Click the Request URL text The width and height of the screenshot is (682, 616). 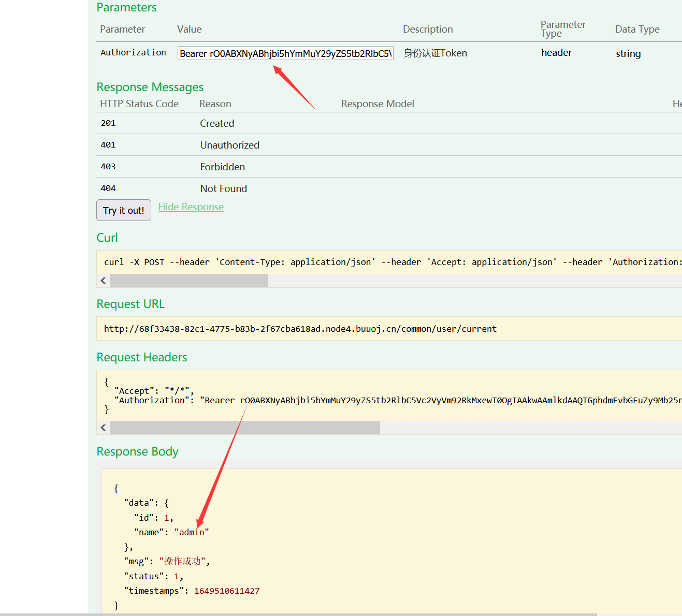pyautogui.click(x=300, y=329)
